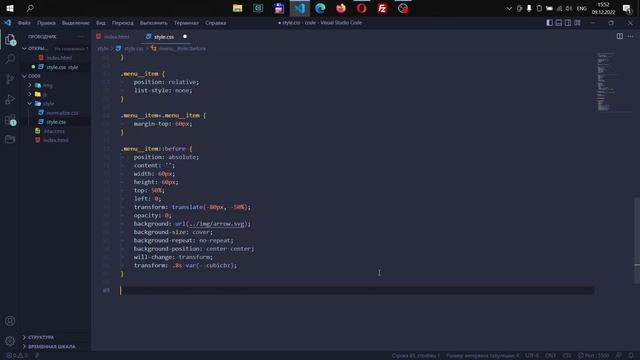Open the Source Control view
Screen dimensions: 640x360
coord(10,79)
